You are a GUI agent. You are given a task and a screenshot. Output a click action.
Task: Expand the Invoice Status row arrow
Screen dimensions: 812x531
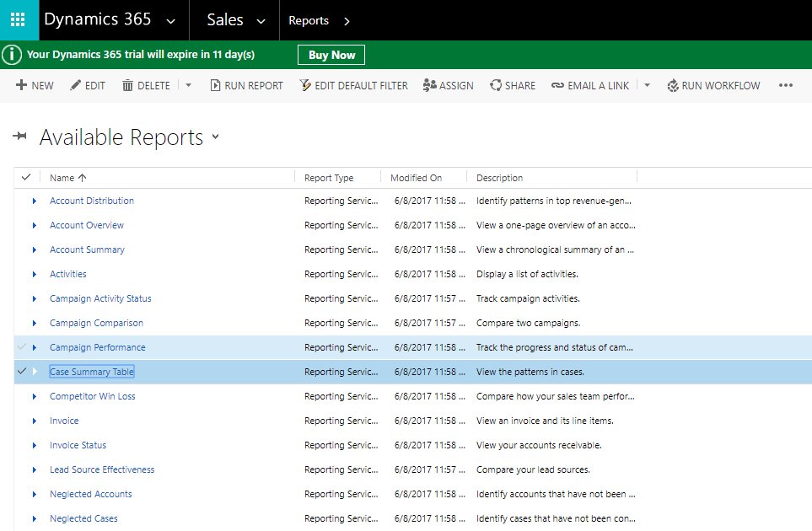pyautogui.click(x=35, y=445)
